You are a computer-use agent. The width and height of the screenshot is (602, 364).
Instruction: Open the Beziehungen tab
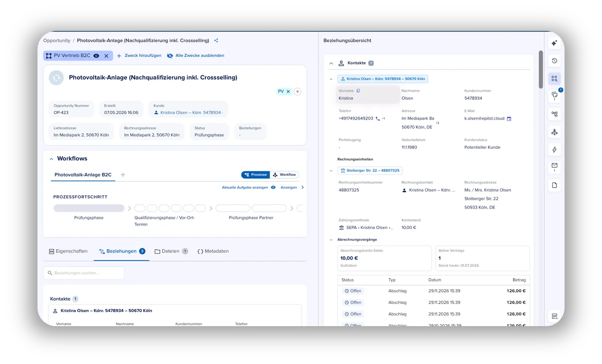coord(122,251)
